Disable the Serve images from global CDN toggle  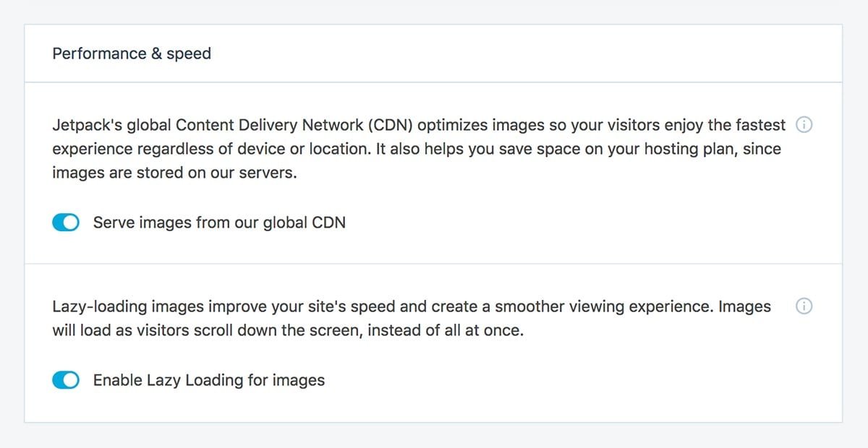(x=66, y=223)
